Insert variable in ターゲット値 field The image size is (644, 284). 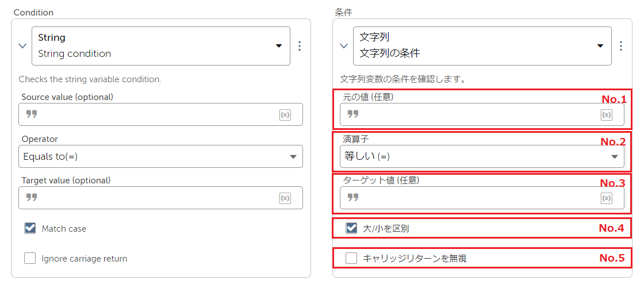pos(607,198)
